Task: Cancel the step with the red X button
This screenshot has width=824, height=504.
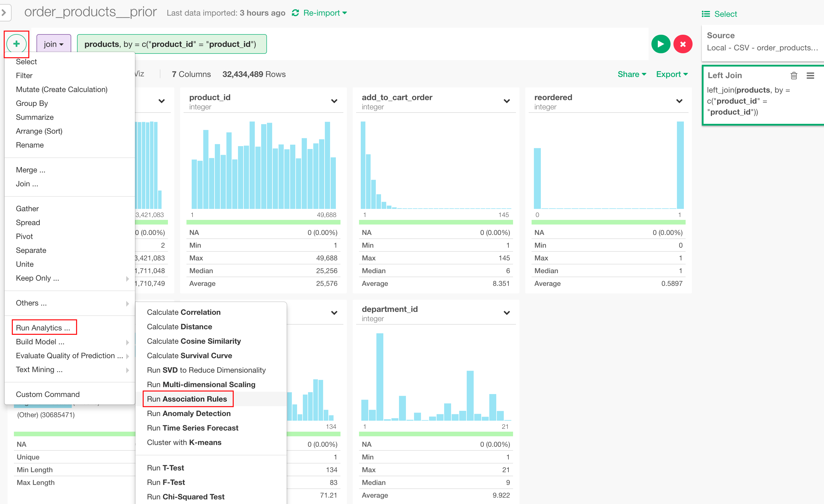Action: click(x=682, y=44)
